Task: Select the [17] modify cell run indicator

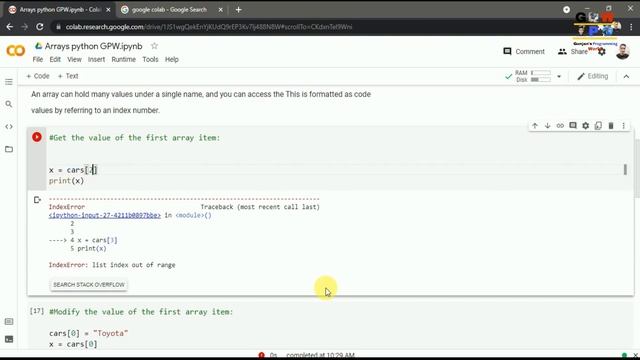Action: (x=37, y=311)
